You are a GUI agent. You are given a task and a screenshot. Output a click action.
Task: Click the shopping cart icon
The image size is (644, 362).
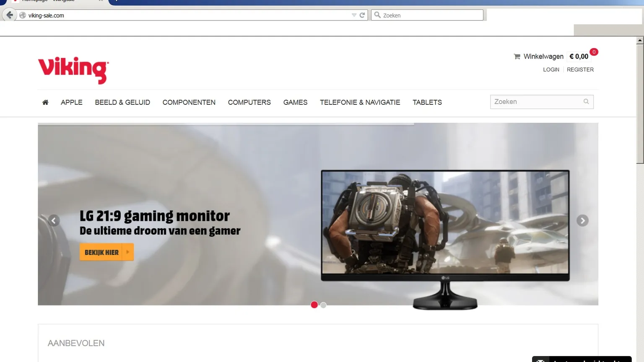click(x=517, y=57)
